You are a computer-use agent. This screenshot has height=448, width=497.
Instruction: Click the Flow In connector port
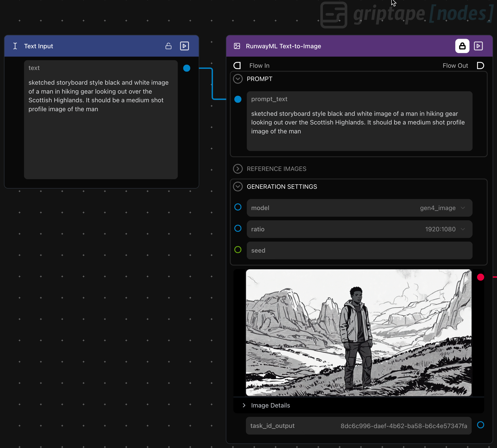point(237,65)
